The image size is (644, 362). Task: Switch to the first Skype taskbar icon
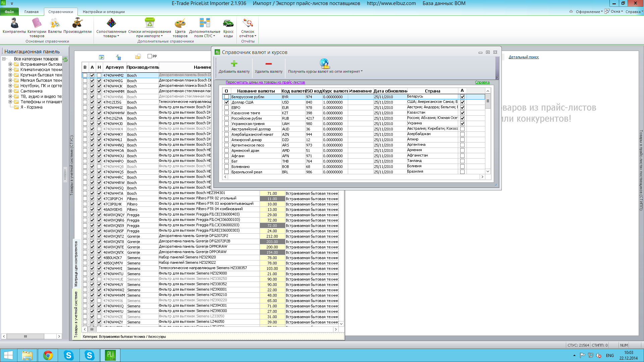[x=69, y=355]
